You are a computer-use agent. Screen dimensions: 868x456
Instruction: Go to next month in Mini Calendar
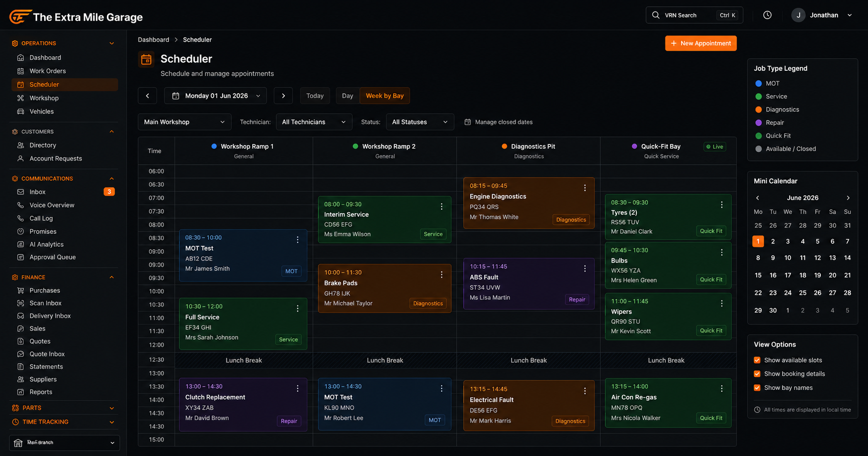(x=848, y=198)
